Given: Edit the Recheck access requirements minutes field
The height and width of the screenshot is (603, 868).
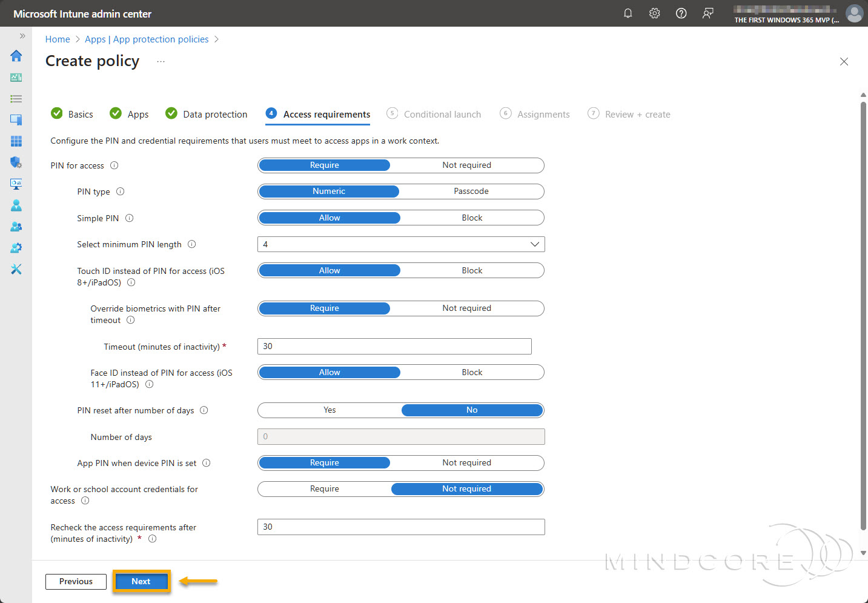Looking at the screenshot, I should [401, 527].
